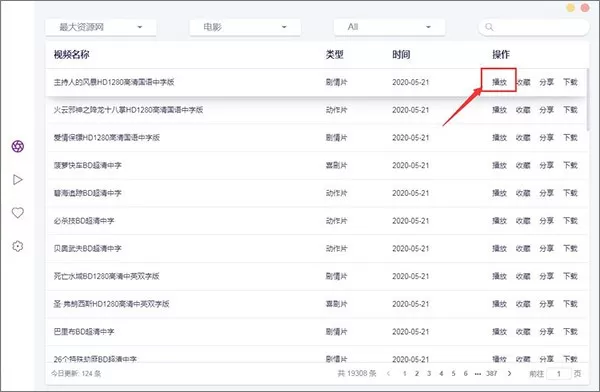Share 火云邪神之降龙十八掌 via 分享
This screenshot has height=392, width=600.
click(546, 110)
